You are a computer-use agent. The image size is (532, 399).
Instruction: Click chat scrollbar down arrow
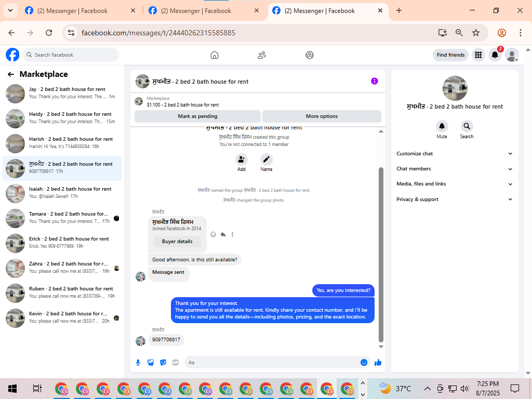tap(381, 347)
